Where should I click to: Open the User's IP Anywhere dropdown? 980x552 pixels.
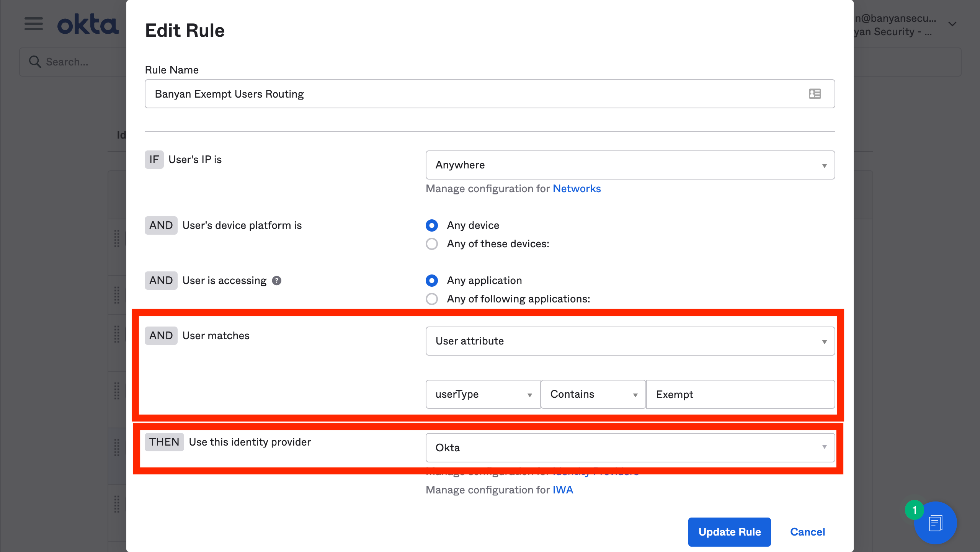[630, 165]
